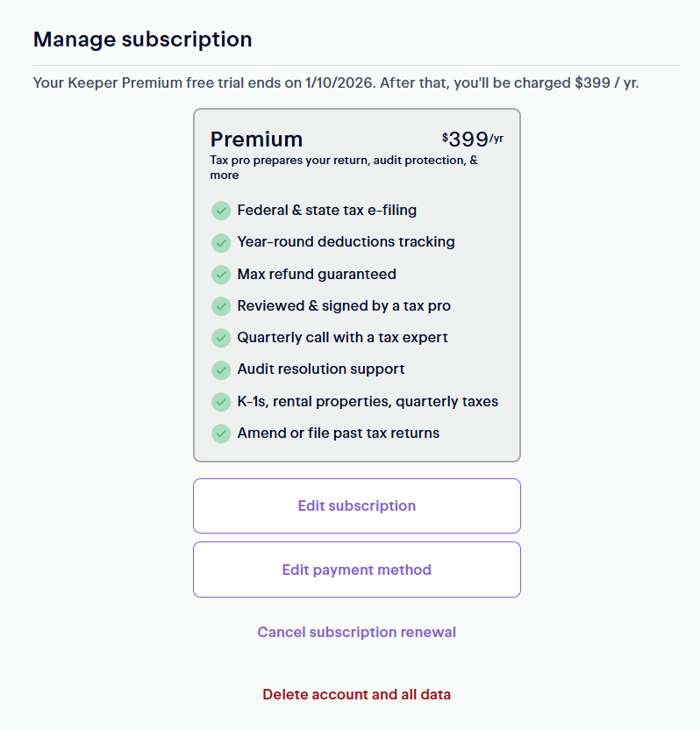The height and width of the screenshot is (731, 700).
Task: Click the Audit resolution support checkmark icon
Action: pos(221,369)
